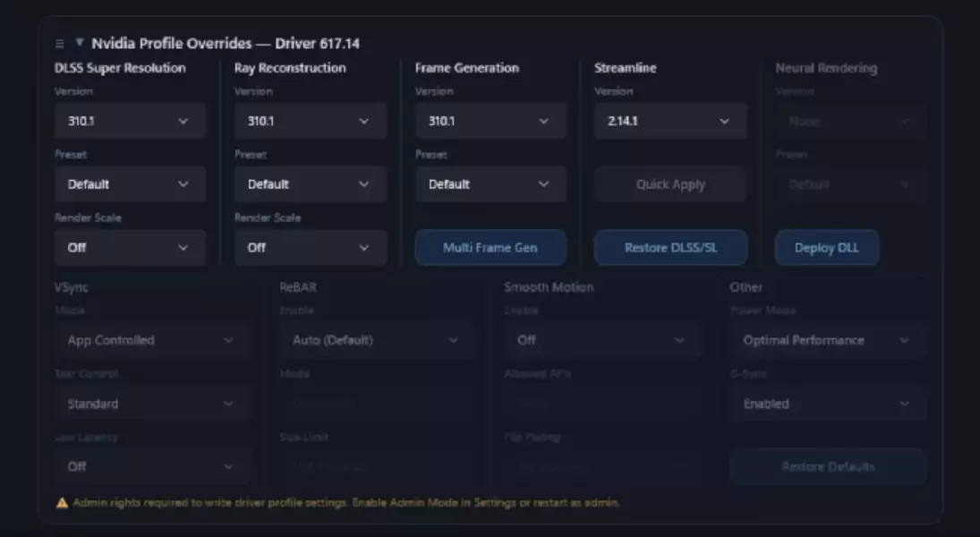Click the Nvidia Profile Overrides title text
This screenshot has height=537, width=980.
click(x=226, y=44)
